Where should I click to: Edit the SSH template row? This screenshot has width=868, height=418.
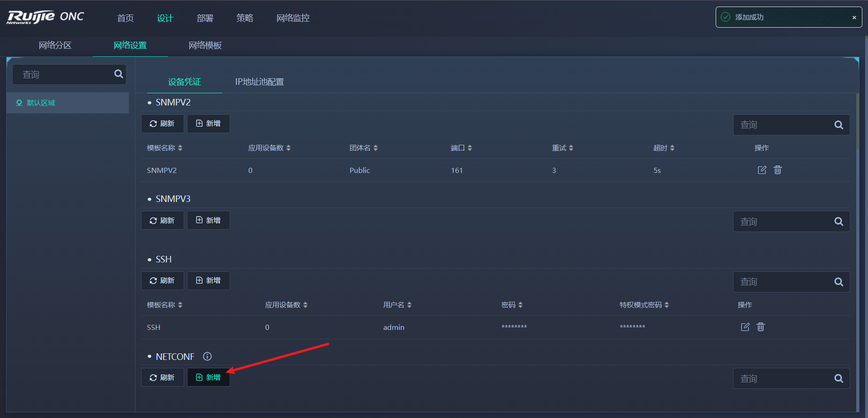[745, 327]
